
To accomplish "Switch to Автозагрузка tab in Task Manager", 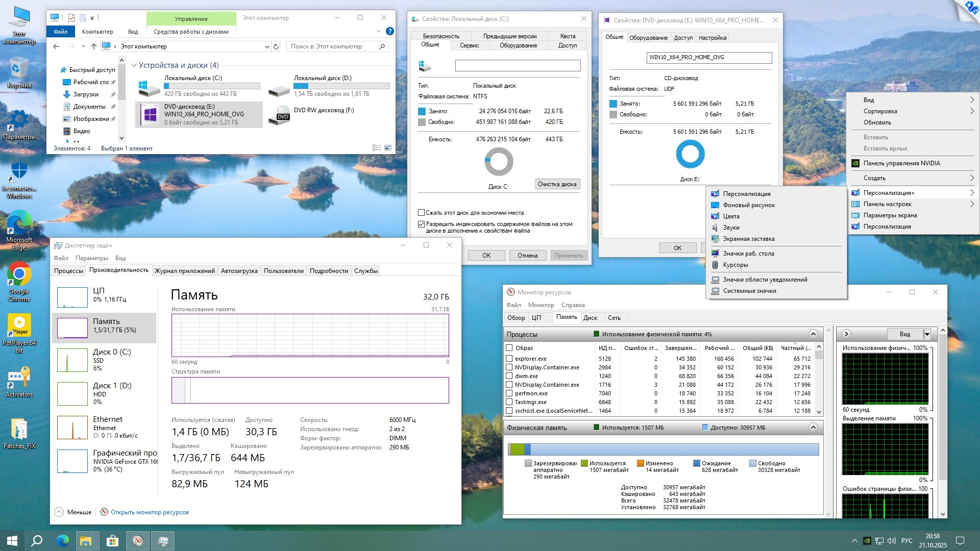I will pyautogui.click(x=239, y=271).
